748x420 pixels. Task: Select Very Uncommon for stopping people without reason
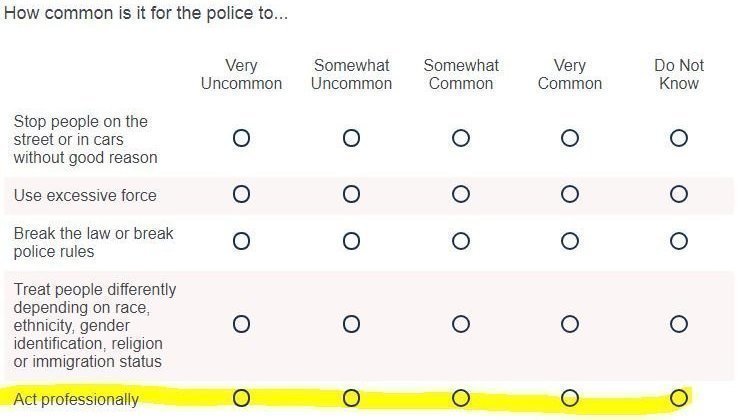241,138
